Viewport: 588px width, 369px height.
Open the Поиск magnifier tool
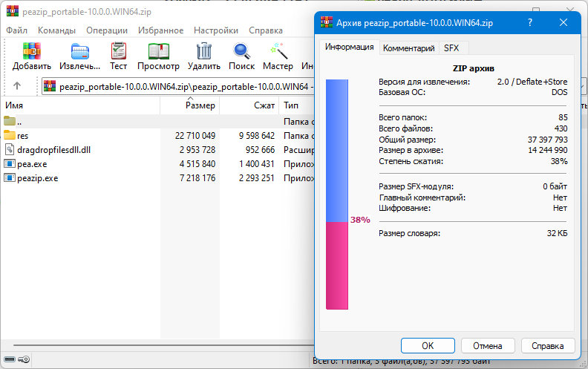click(x=241, y=51)
